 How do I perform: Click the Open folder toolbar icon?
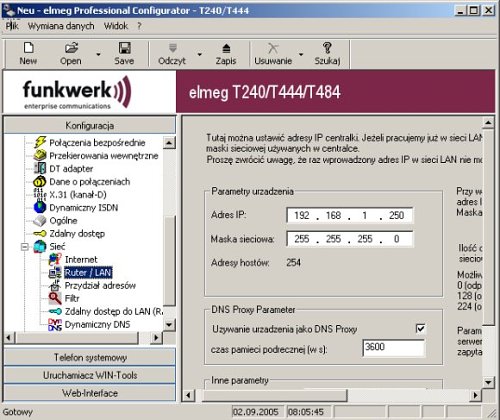(71, 48)
